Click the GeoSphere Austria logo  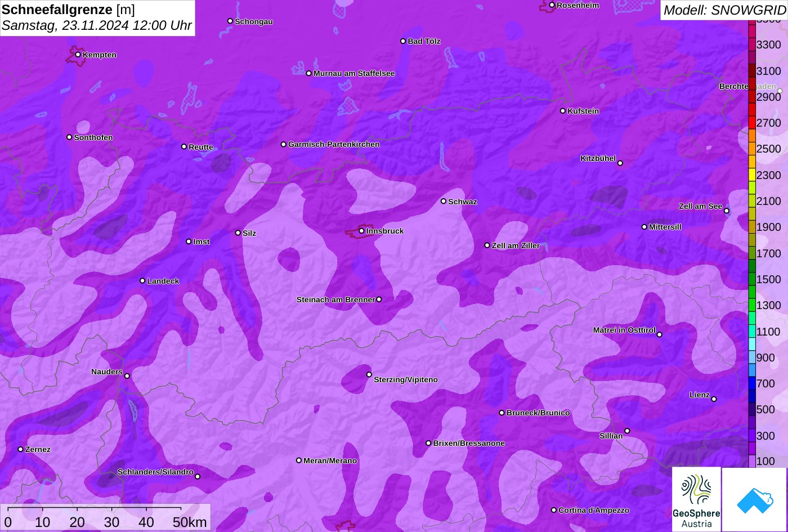coord(696,499)
